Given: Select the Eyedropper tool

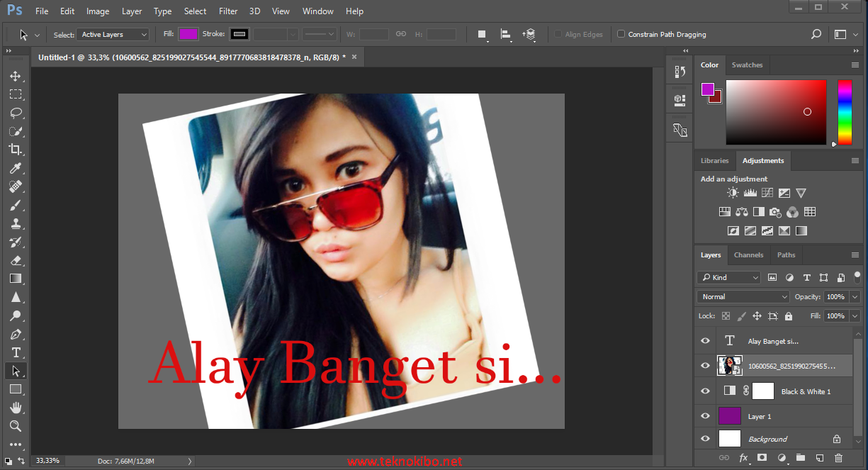Looking at the screenshot, I should [x=16, y=168].
